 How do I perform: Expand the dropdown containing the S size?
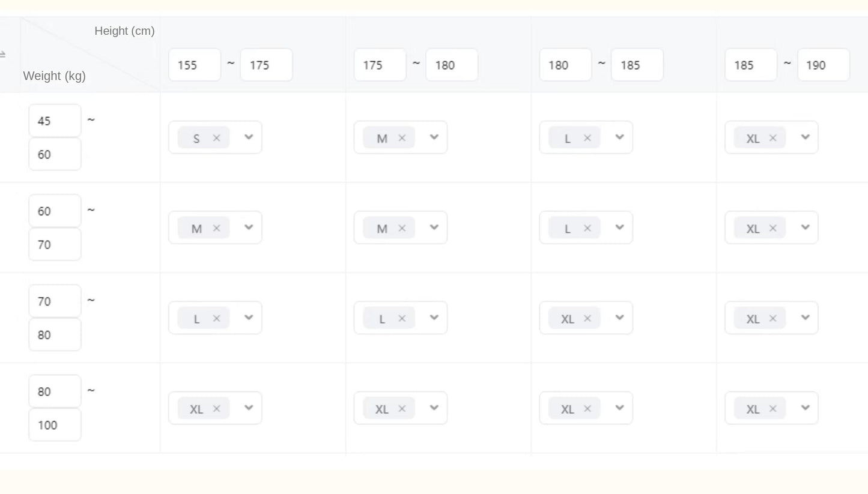click(249, 137)
